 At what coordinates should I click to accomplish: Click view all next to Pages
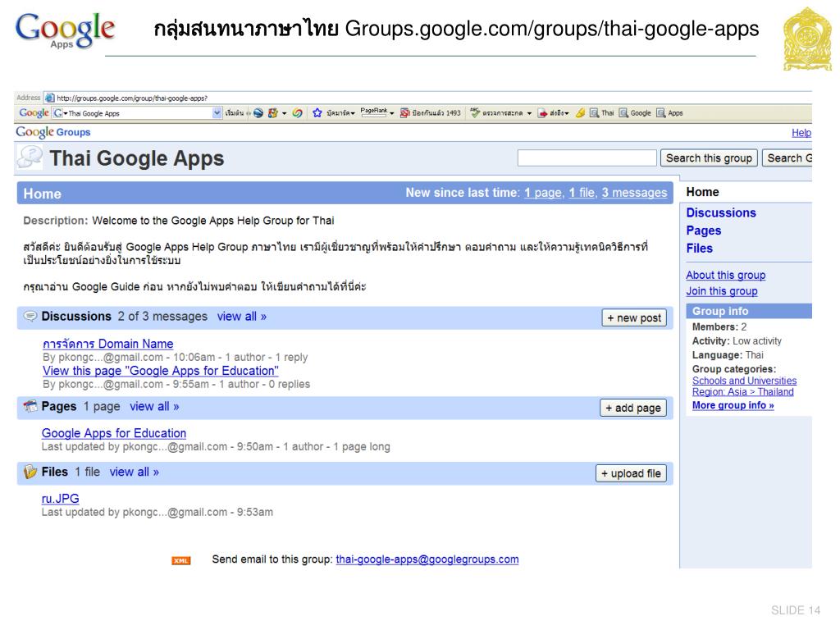154,407
